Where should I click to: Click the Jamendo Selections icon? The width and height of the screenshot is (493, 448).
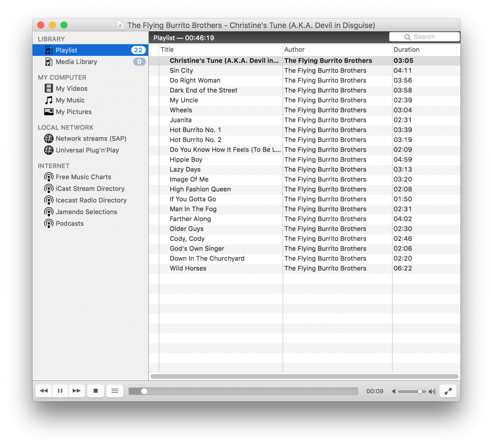[49, 212]
